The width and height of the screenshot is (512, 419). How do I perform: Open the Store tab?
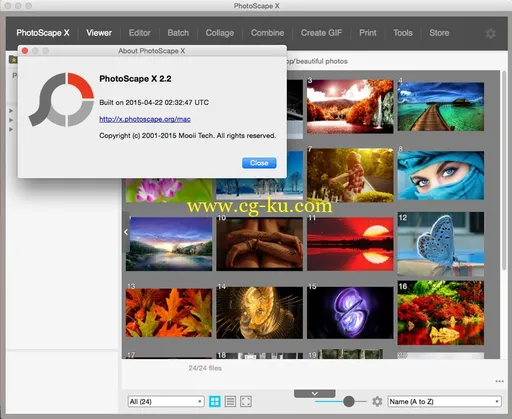click(x=439, y=33)
